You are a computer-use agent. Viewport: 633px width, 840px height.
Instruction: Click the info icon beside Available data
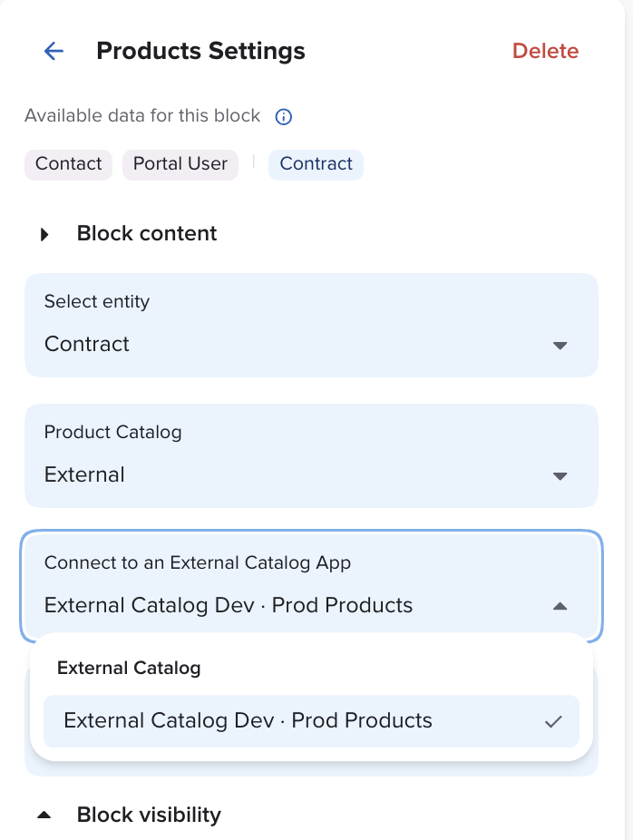284,117
